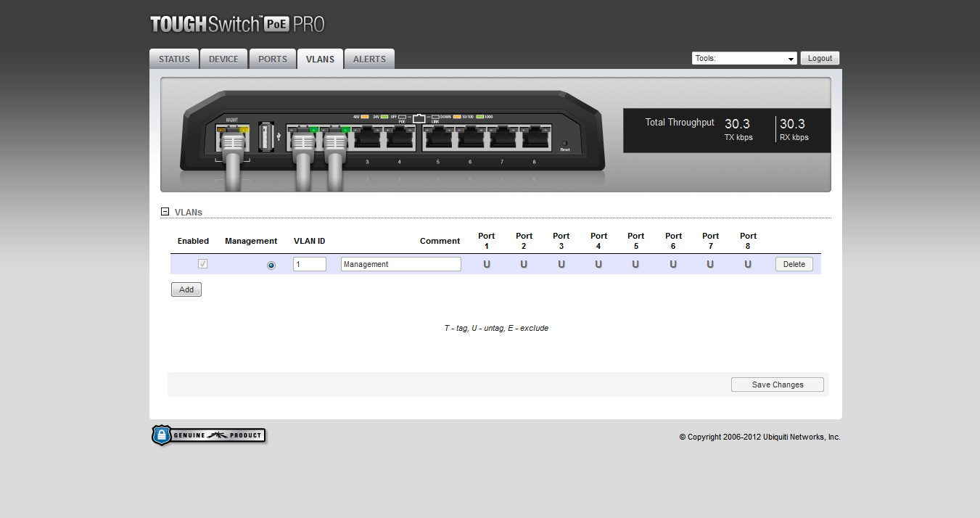Image resolution: width=980 pixels, height=518 pixels.
Task: Click the TOUGHSwitch PoE PRO logo
Action: [x=237, y=24]
